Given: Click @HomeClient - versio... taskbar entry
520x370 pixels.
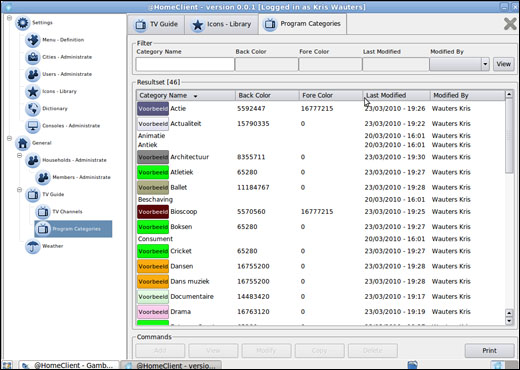Looking at the screenshot, I should [x=171, y=365].
